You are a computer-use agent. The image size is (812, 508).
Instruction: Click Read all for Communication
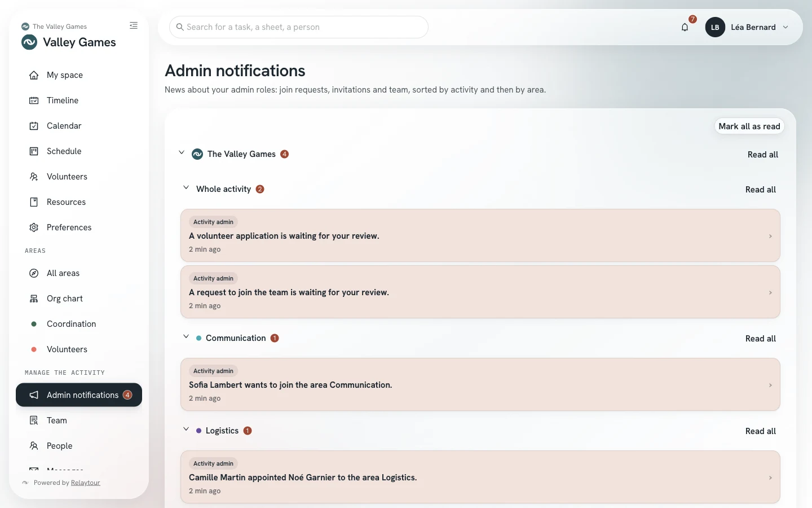point(761,339)
